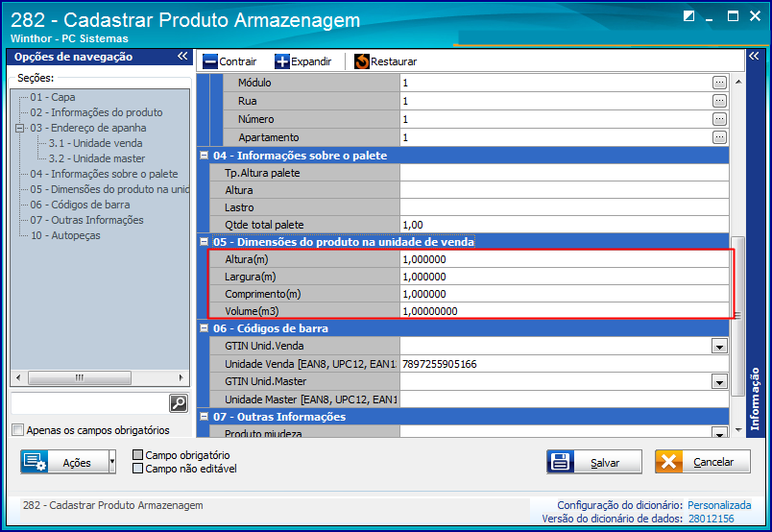
Task: Click the Contrair toolbar button
Action: click(x=229, y=61)
